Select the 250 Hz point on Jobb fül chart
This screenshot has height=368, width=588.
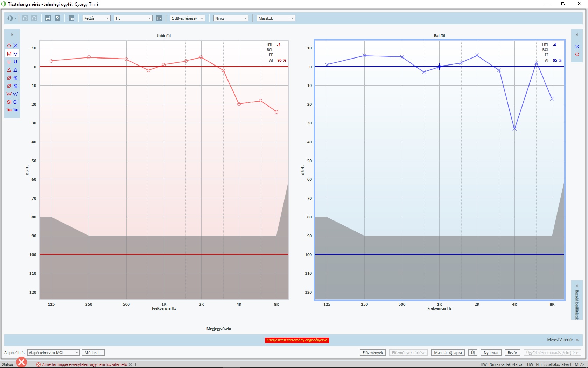pos(89,57)
